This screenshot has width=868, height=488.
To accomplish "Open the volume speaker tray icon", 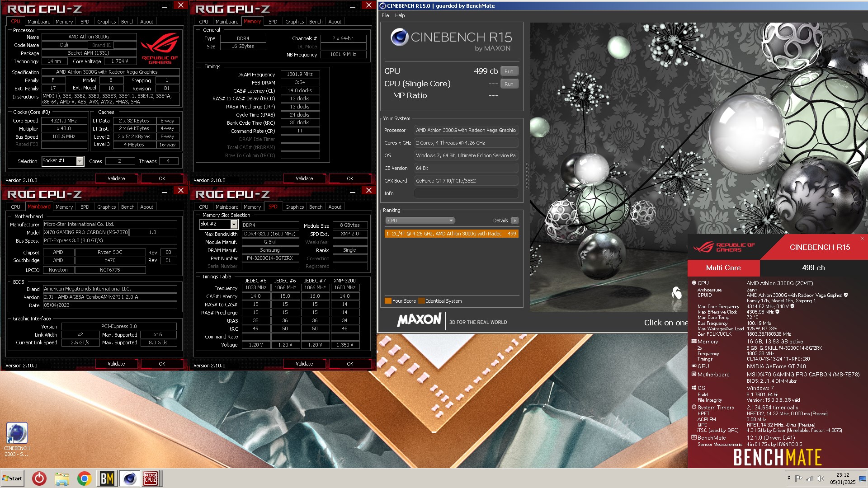I will coord(820,478).
